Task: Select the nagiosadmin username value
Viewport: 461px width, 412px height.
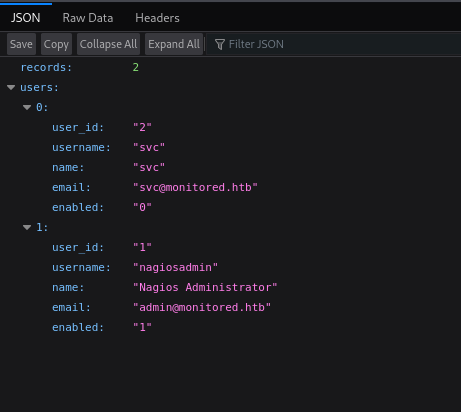Action: [175, 267]
